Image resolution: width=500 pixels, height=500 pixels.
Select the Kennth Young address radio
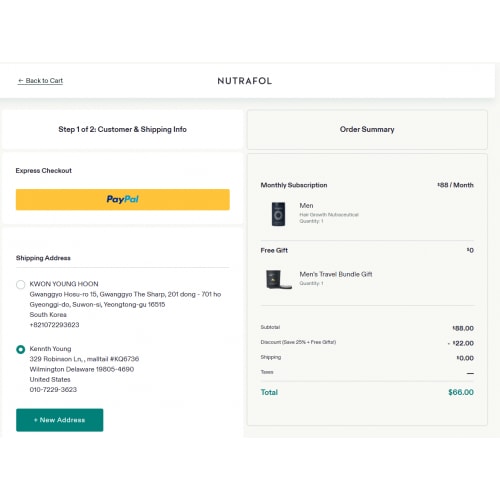coord(21,349)
